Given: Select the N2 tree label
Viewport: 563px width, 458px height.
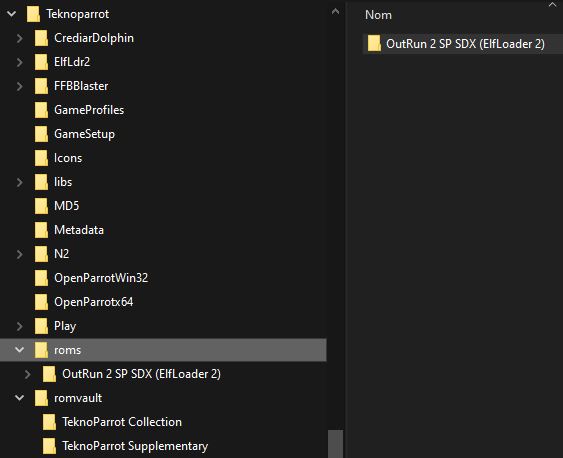Looking at the screenshot, I should 61,254.
